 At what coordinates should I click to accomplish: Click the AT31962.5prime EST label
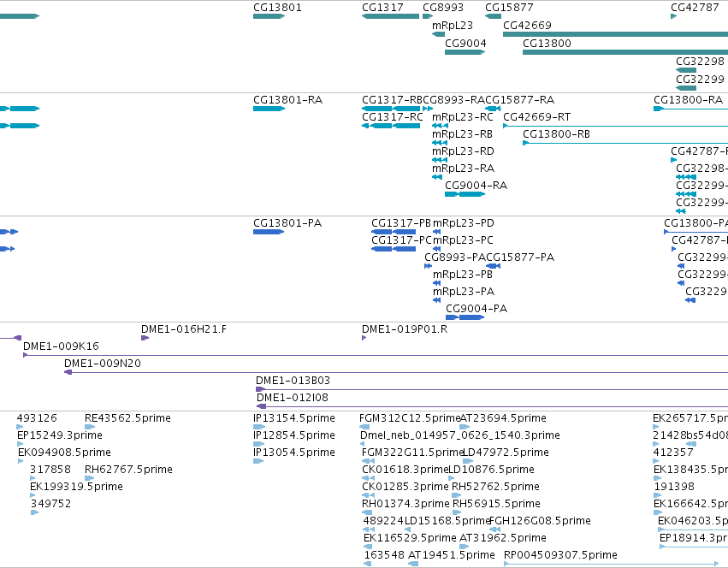503,538
